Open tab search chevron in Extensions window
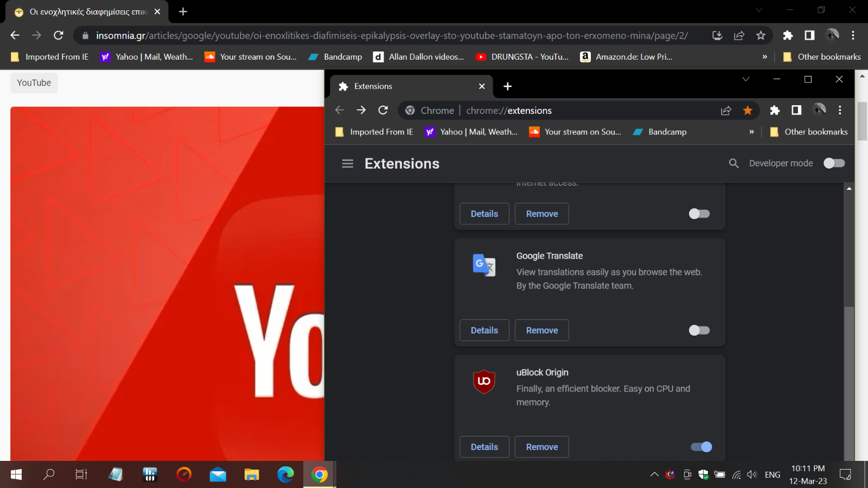The image size is (868, 488). [x=746, y=79]
